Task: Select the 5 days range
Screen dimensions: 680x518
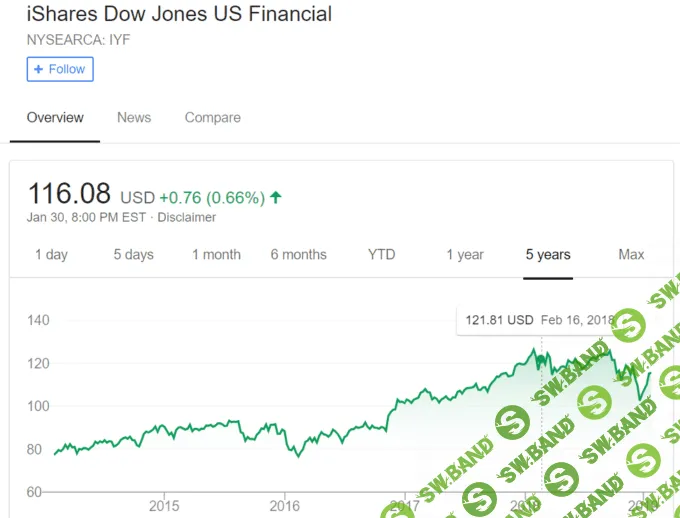Action: pos(133,254)
